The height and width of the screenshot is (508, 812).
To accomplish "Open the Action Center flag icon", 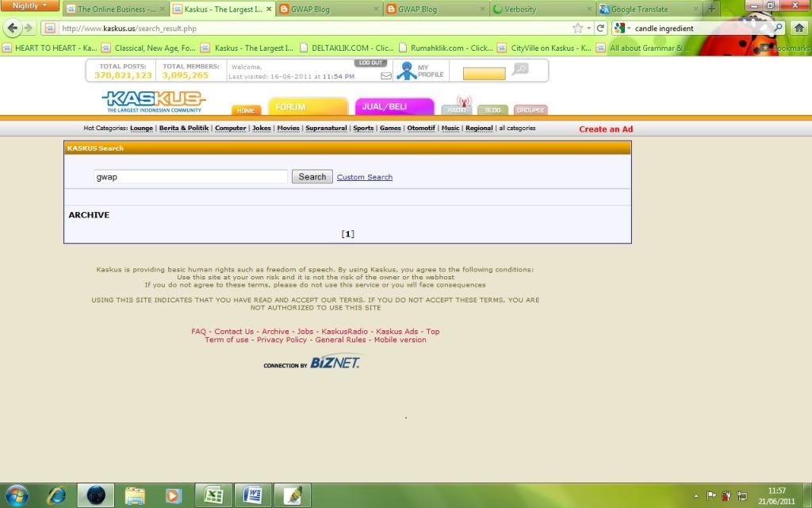I will pos(711,495).
